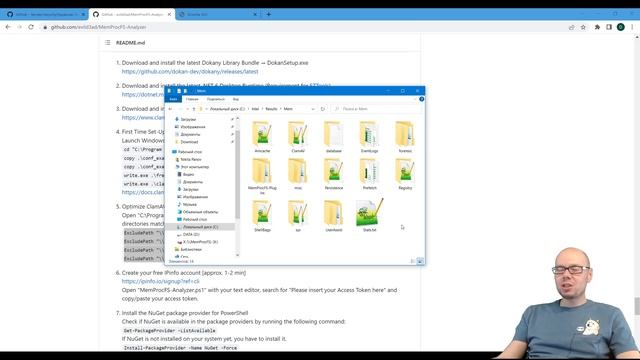The height and width of the screenshot is (360, 640).
Task: Close the active MemProcFS-Analyzer tab
Action: (169, 14)
